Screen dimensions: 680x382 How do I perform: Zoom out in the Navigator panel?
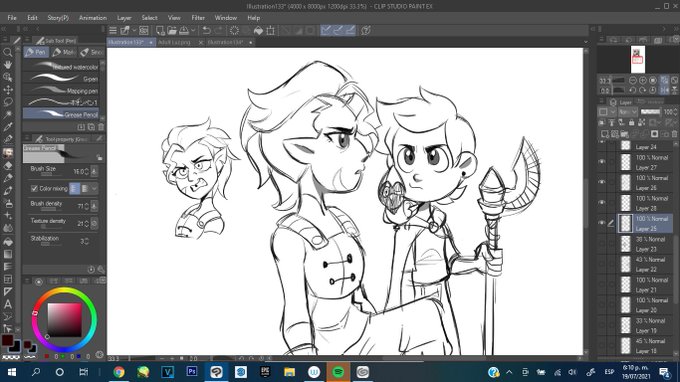pyautogui.click(x=633, y=81)
